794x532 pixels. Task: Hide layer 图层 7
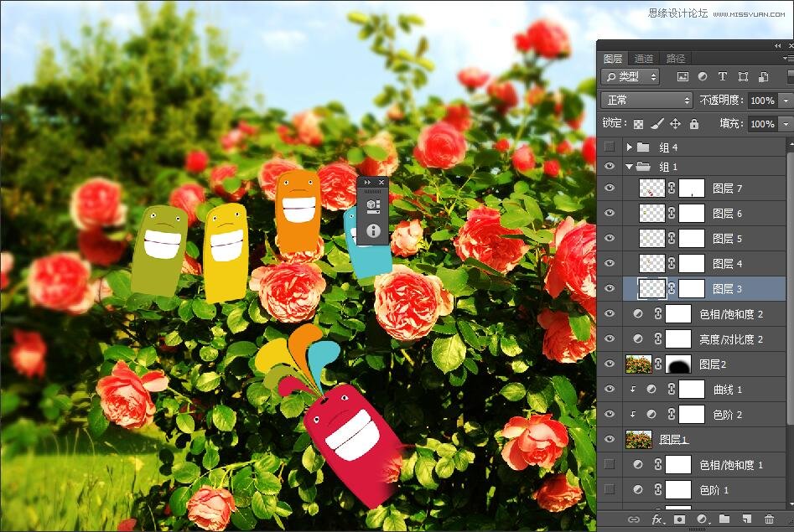click(610, 188)
